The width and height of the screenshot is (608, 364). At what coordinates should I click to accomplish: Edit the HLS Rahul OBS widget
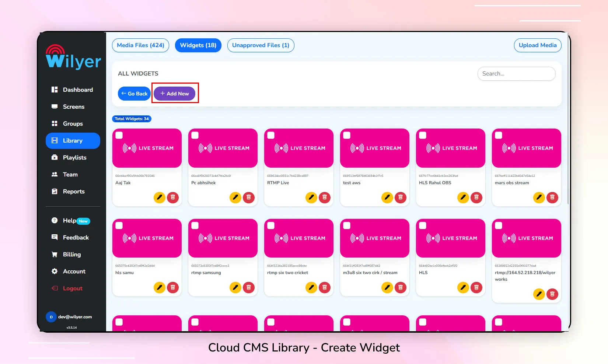point(463,197)
